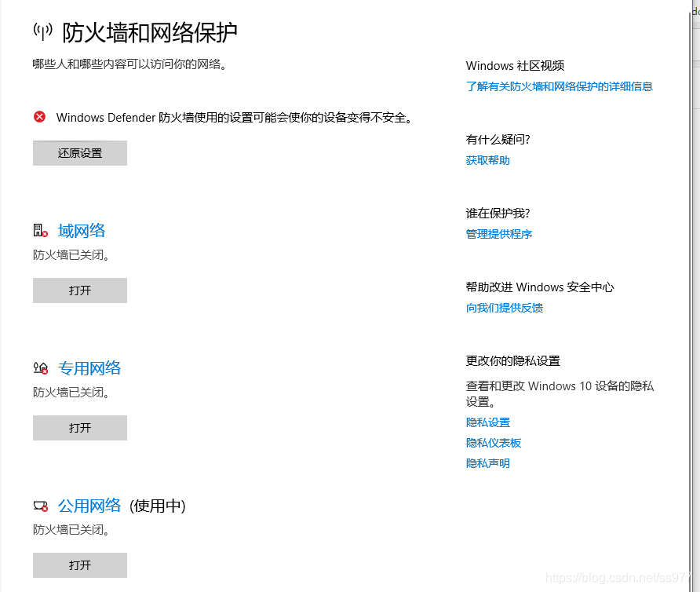Click the 哪些人和哪些内容可以访问你的网络 subtitle
The image size is (700, 592).
pos(129,64)
